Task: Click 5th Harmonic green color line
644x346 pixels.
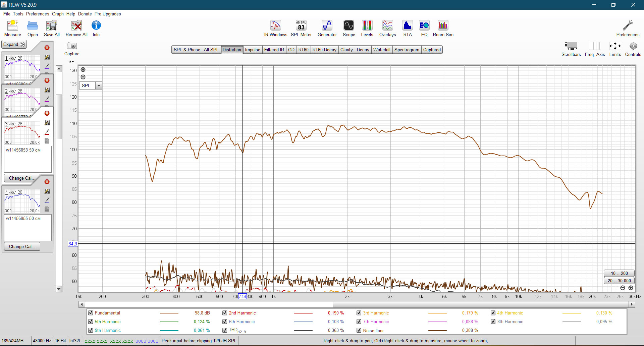Action: 169,322
